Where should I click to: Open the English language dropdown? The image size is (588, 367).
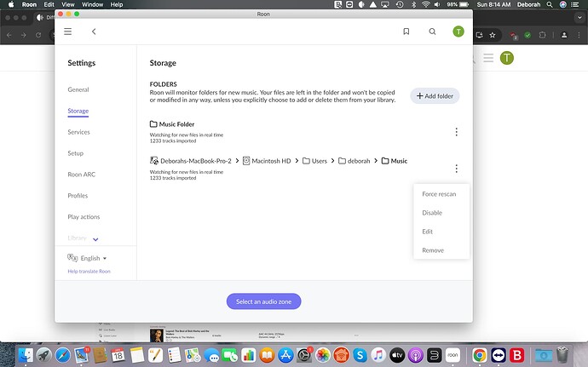point(94,258)
